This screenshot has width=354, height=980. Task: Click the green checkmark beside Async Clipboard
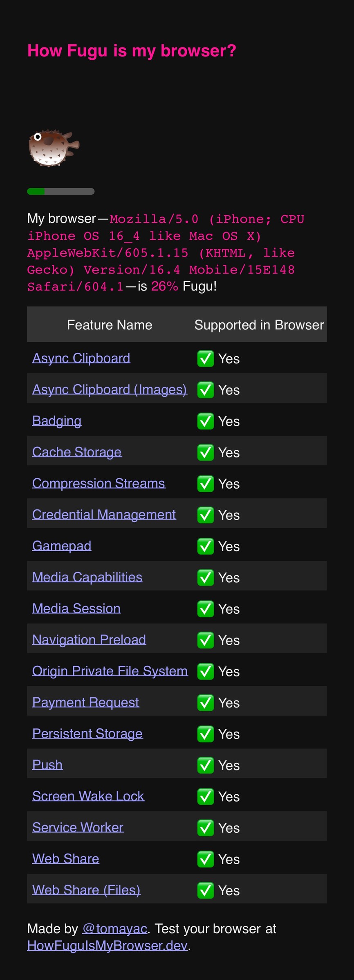click(205, 358)
